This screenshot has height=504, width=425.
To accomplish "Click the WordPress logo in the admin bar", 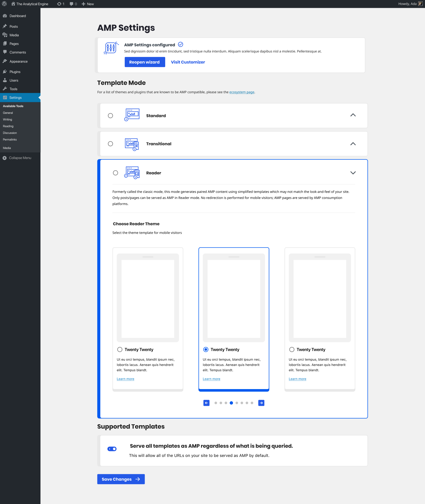I will coord(4,4).
